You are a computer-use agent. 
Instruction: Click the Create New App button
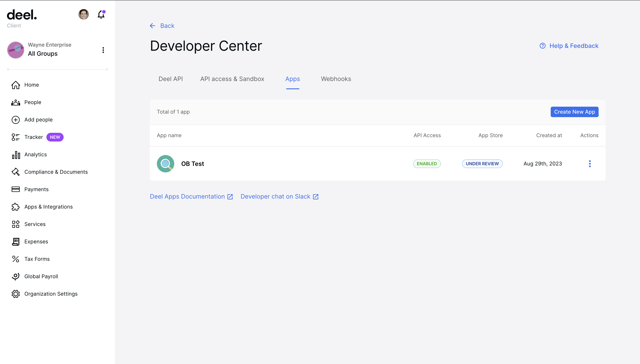(575, 112)
